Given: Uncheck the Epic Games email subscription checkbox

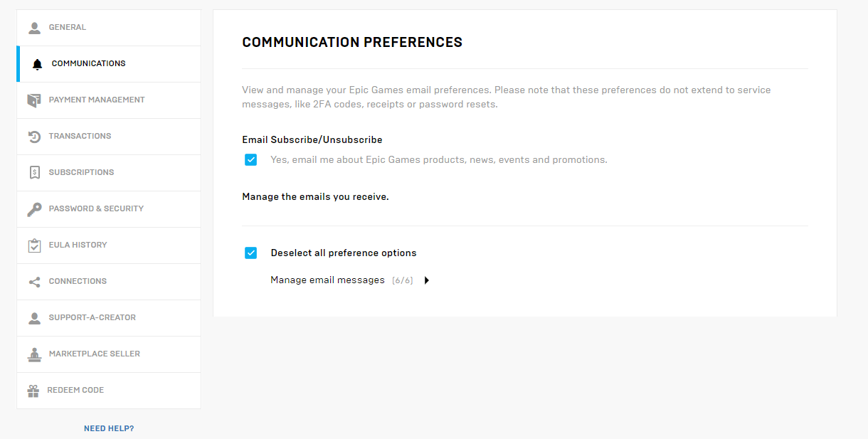Looking at the screenshot, I should coord(250,160).
